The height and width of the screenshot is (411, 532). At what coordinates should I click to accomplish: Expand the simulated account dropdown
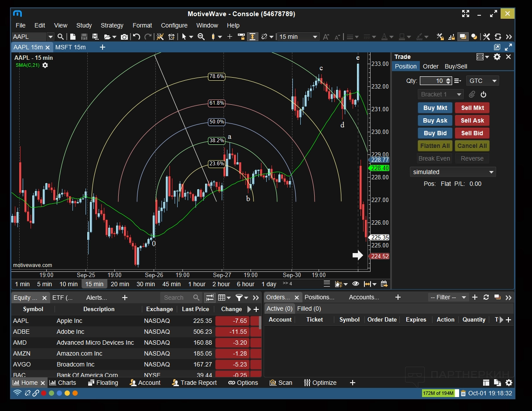[x=453, y=172]
